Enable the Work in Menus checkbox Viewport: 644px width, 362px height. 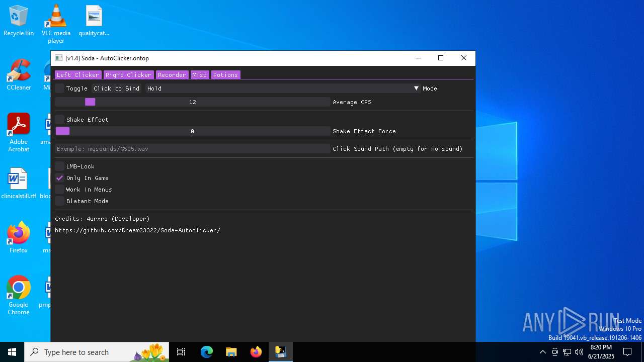click(x=60, y=190)
